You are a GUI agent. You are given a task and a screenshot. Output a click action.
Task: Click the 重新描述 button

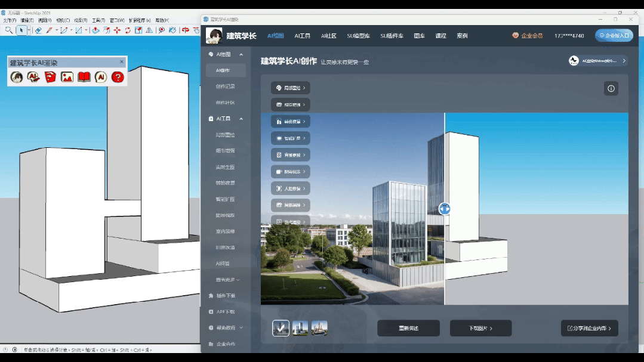408,328
